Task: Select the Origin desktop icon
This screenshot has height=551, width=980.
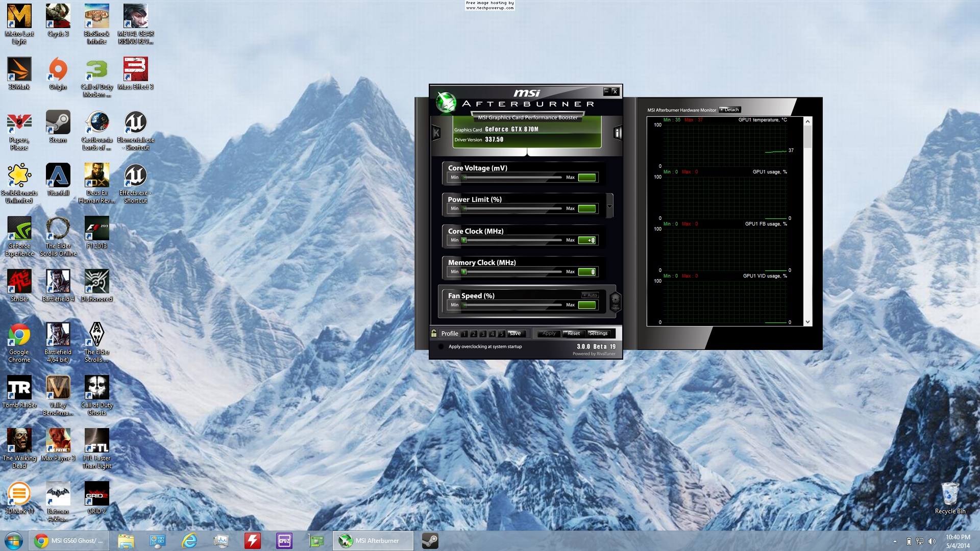Action: [x=58, y=73]
